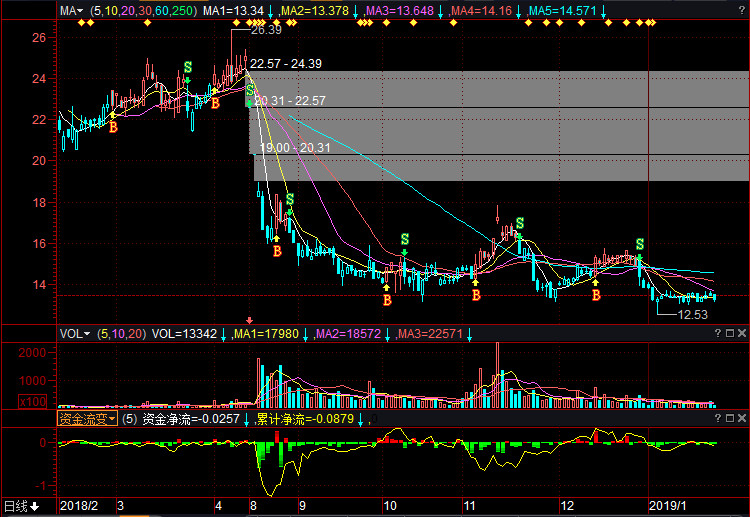
Task: Click the rightmost red B buy marker
Action: [596, 296]
